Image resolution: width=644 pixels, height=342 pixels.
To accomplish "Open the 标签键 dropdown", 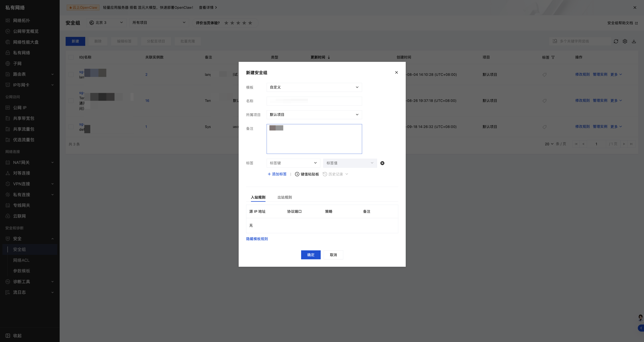I will point(293,163).
